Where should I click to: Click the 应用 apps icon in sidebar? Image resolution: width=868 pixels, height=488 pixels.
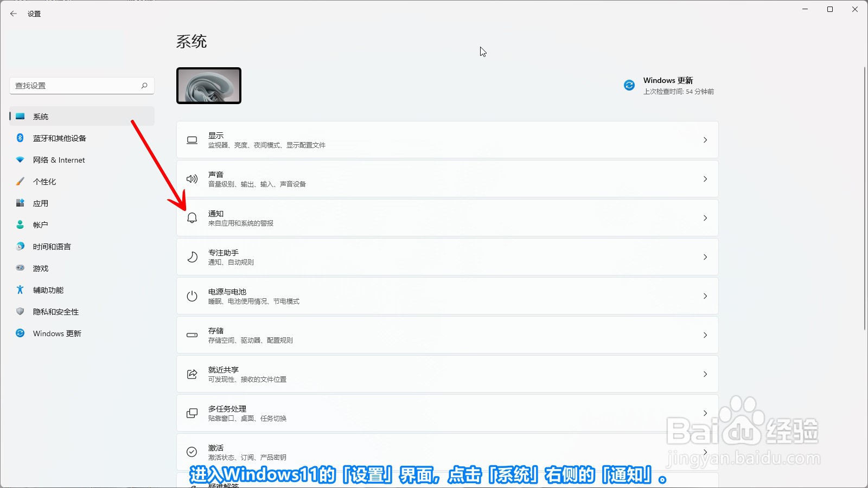click(20, 203)
